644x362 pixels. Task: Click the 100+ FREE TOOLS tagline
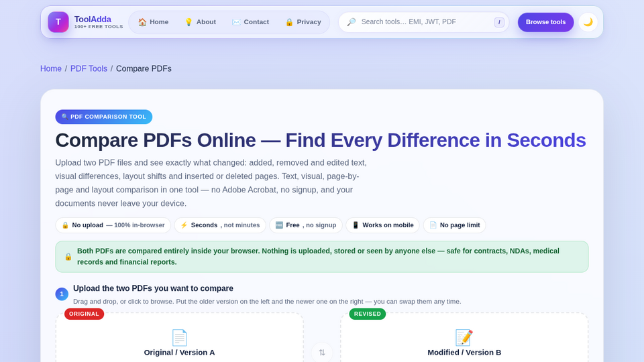click(x=99, y=27)
